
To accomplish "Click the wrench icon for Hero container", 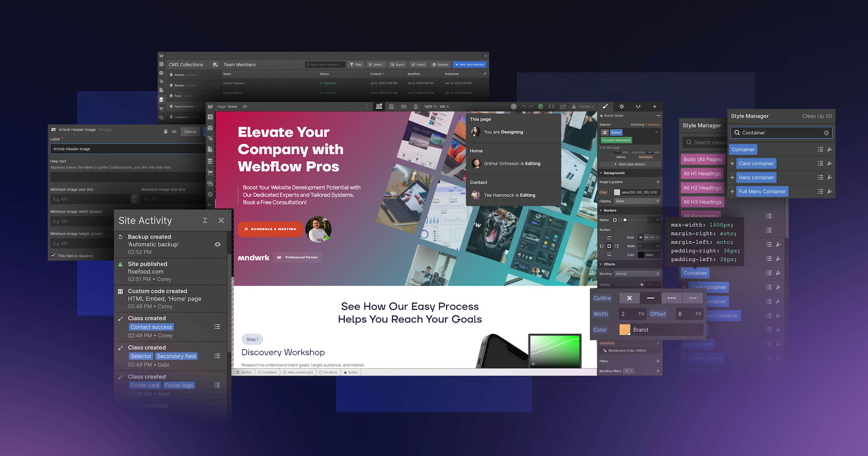I will pos(829,178).
